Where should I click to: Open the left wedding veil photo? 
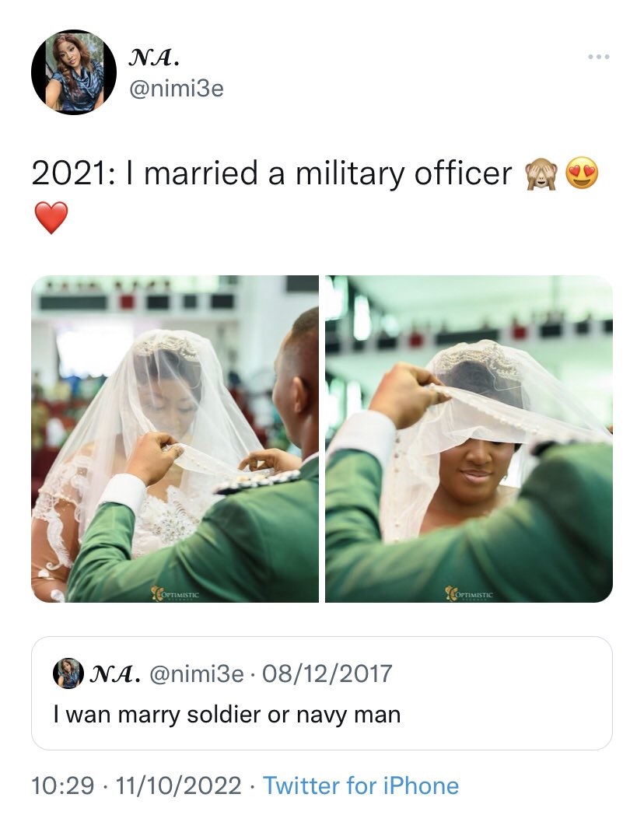(175, 439)
